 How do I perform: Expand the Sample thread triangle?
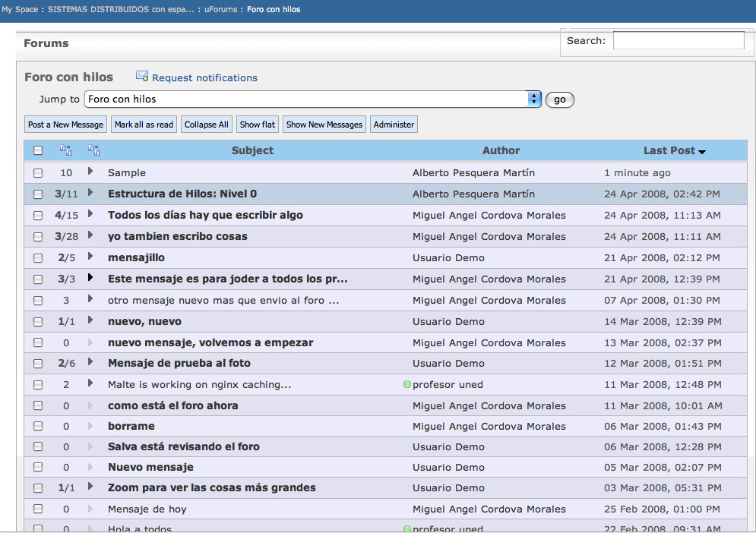click(x=90, y=172)
